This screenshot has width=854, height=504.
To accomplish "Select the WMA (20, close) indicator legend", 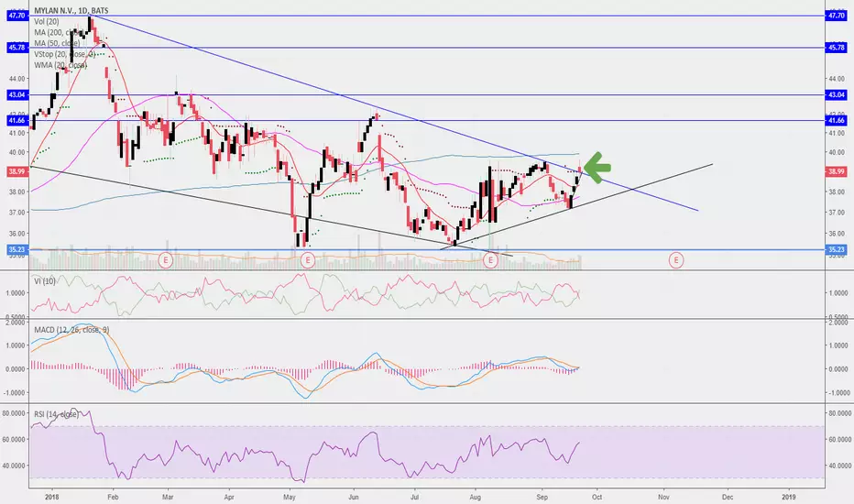I will click(60, 65).
